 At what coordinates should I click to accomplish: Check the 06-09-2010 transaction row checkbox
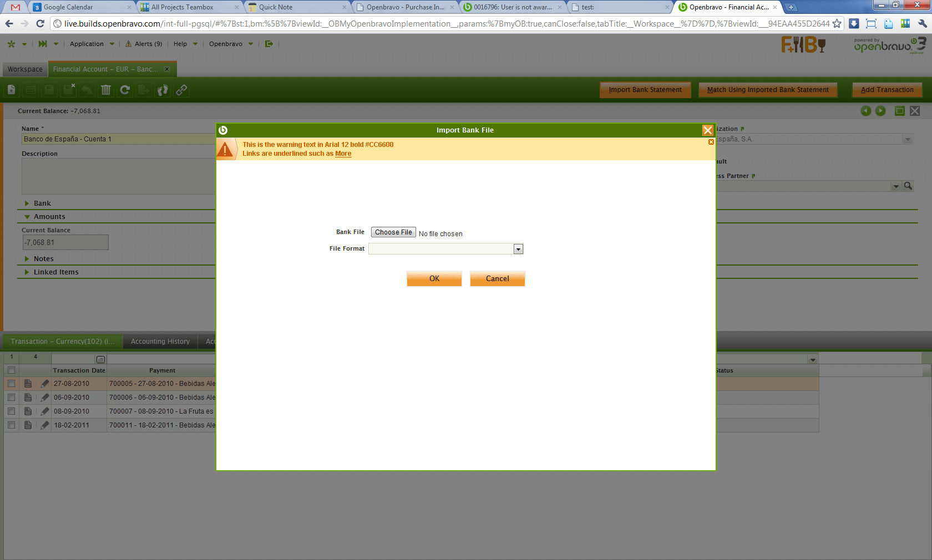click(11, 398)
